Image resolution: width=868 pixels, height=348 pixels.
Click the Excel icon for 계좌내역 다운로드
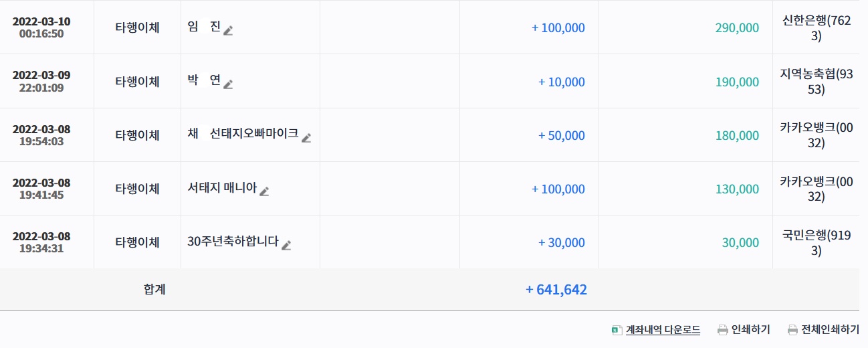tap(617, 330)
